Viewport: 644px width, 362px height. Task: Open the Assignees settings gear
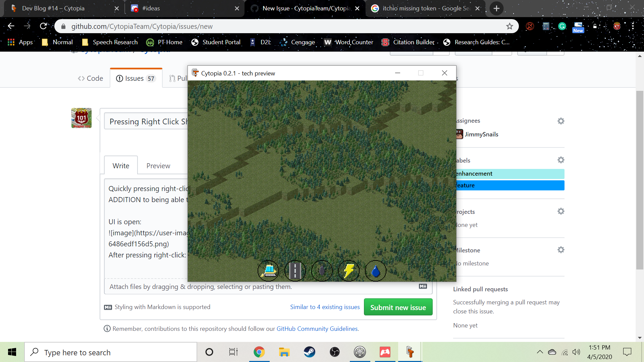(x=561, y=121)
